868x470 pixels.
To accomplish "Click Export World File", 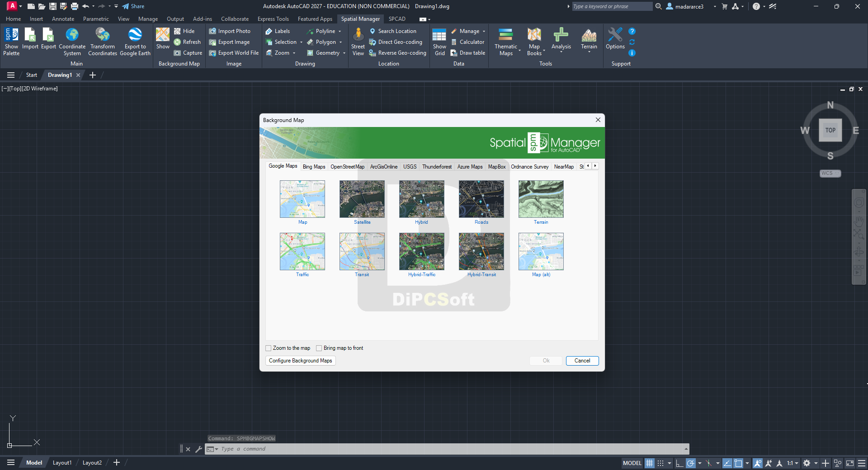I will click(234, 53).
